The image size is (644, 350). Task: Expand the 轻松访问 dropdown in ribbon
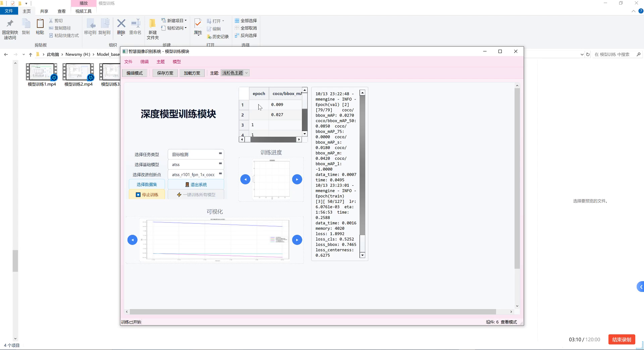[185, 28]
